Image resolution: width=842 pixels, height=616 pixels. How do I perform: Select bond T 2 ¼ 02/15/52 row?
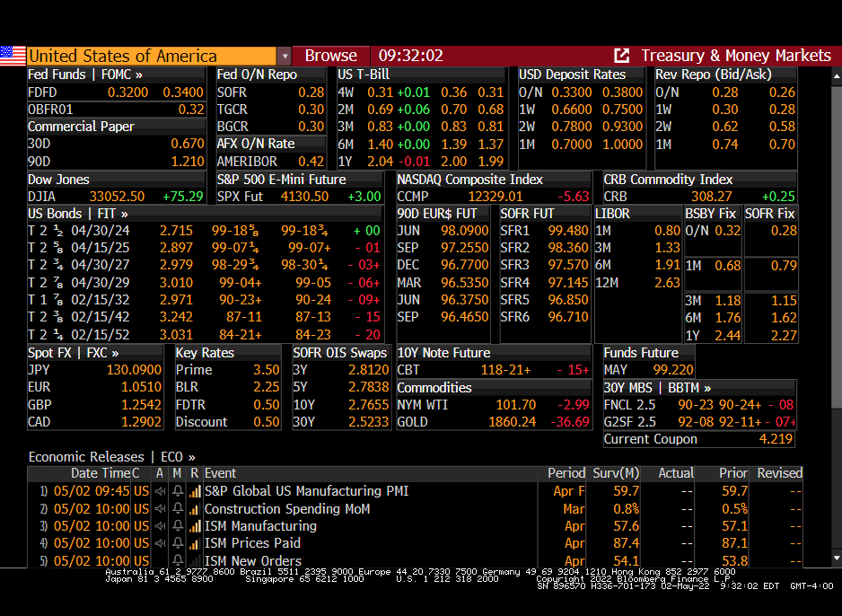coord(204,335)
